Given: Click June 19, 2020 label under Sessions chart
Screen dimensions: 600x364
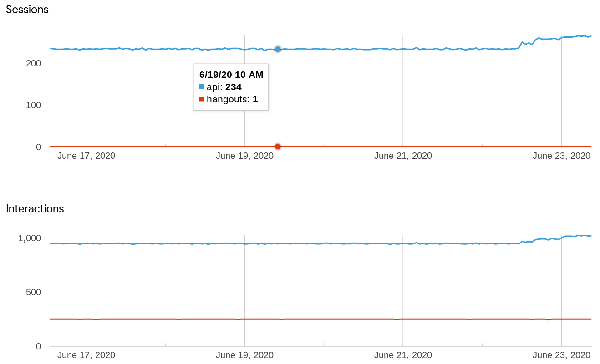Looking at the screenshot, I should coord(244,156).
